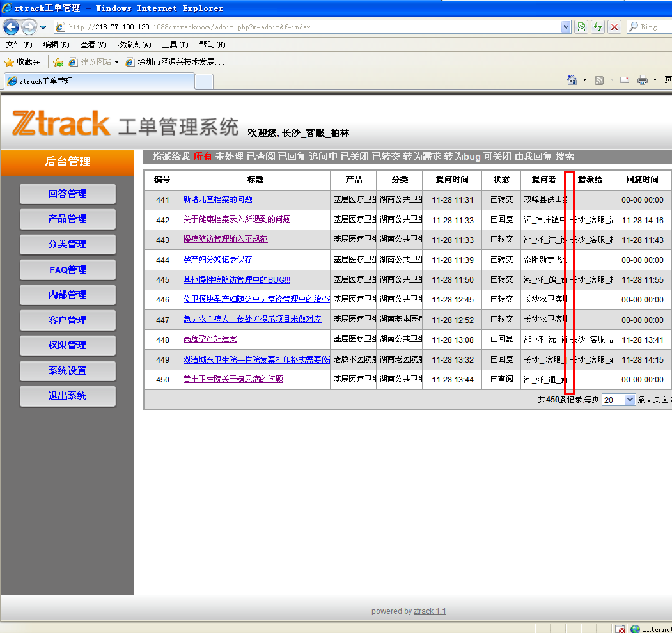
Task: Click the 分类管理 sidebar button
Action: [68, 244]
